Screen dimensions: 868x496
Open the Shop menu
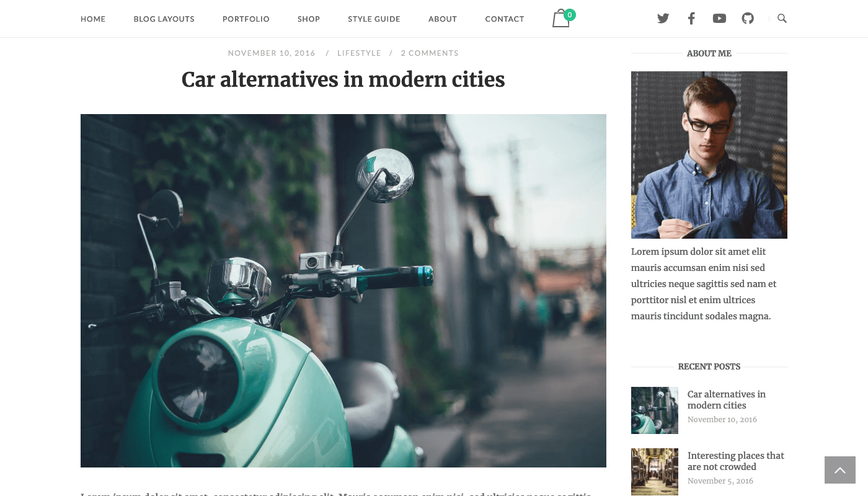click(x=309, y=19)
